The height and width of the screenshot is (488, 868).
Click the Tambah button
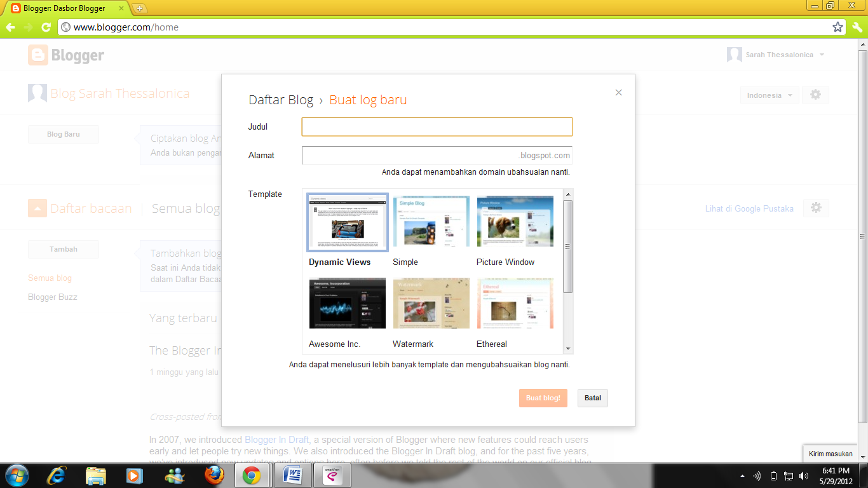click(64, 249)
